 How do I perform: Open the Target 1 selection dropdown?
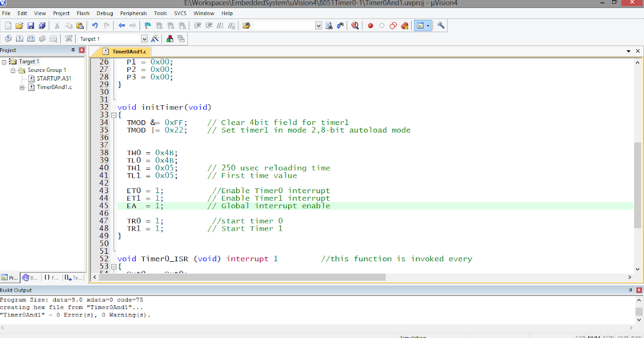point(143,38)
